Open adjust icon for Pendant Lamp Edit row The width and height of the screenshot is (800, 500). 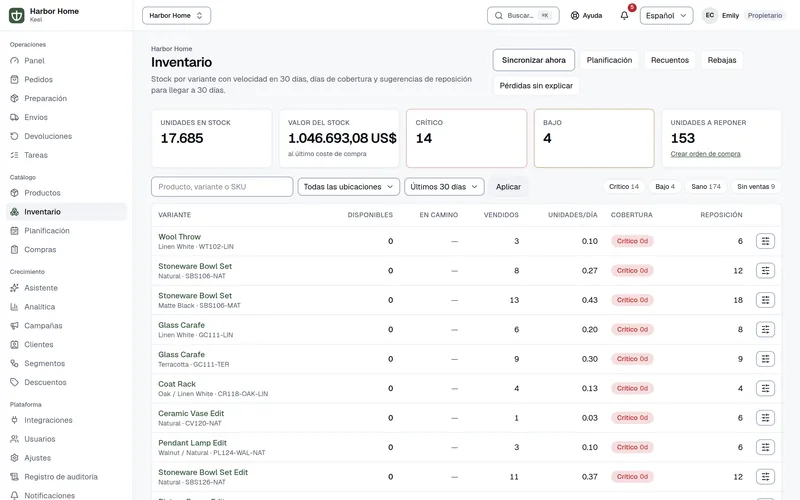point(765,447)
